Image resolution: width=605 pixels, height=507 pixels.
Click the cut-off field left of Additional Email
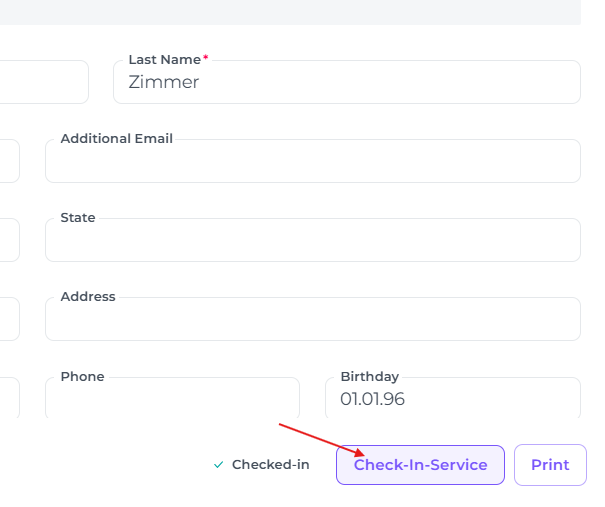click(x=9, y=161)
